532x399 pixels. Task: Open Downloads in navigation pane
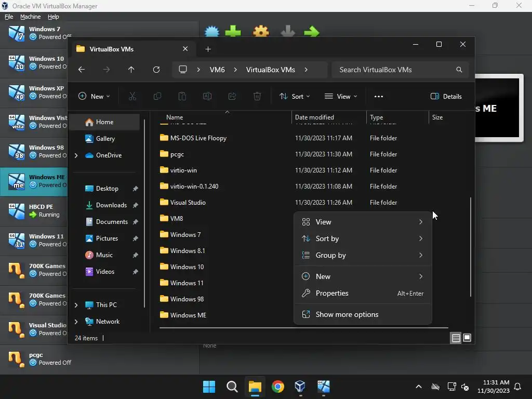pos(111,205)
